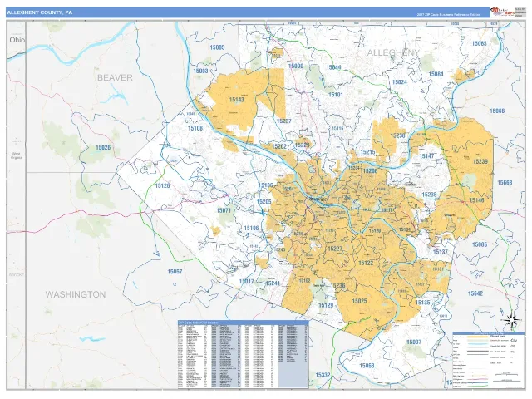Click ZIP code 15146 label
This screenshot has width=532, height=399.
[476, 200]
